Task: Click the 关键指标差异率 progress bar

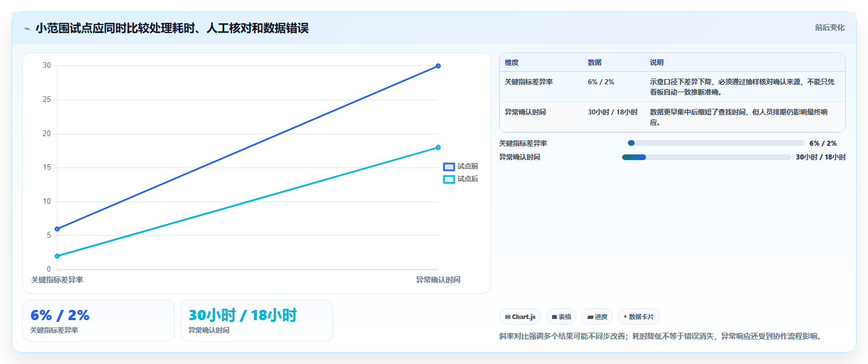Action: pos(716,144)
